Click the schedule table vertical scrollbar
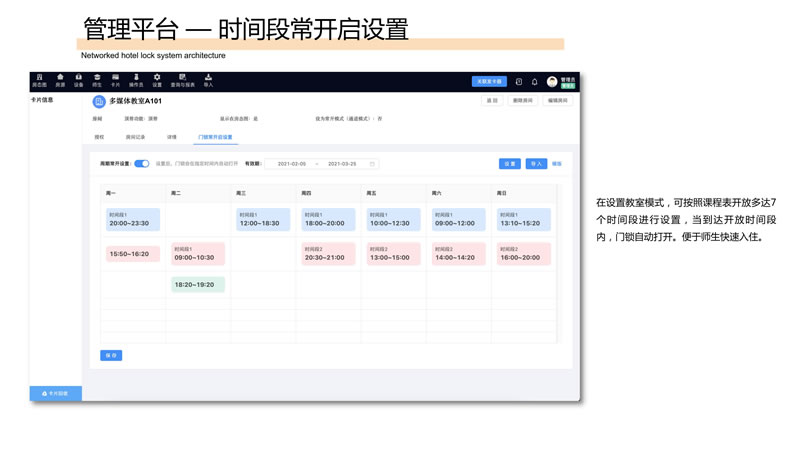800x450 pixels. 559,264
